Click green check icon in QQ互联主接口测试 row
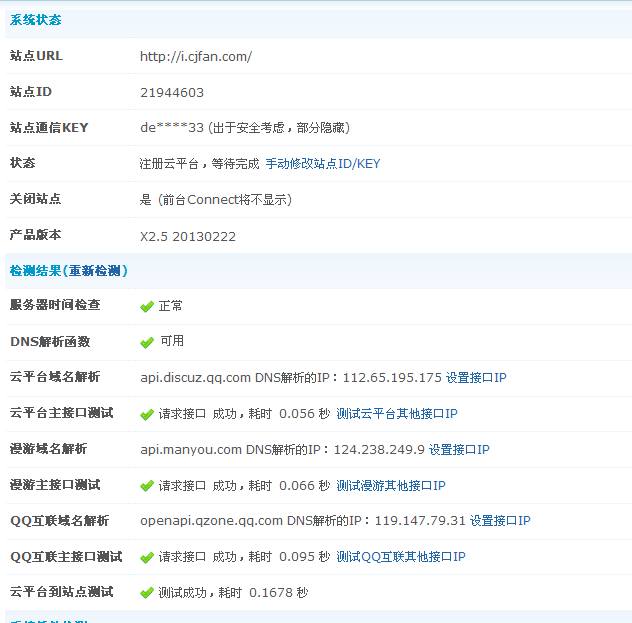This screenshot has width=632, height=623. coord(147,557)
